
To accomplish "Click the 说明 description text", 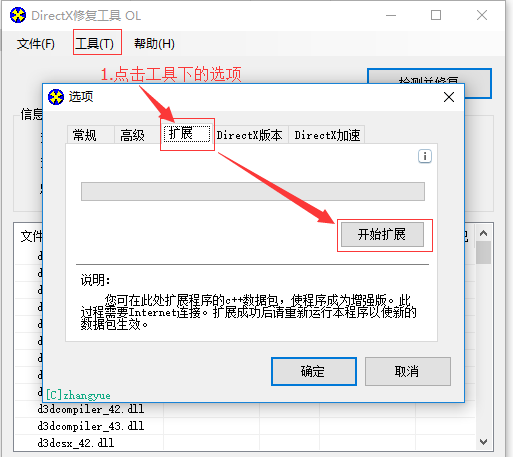I will click(x=249, y=312).
